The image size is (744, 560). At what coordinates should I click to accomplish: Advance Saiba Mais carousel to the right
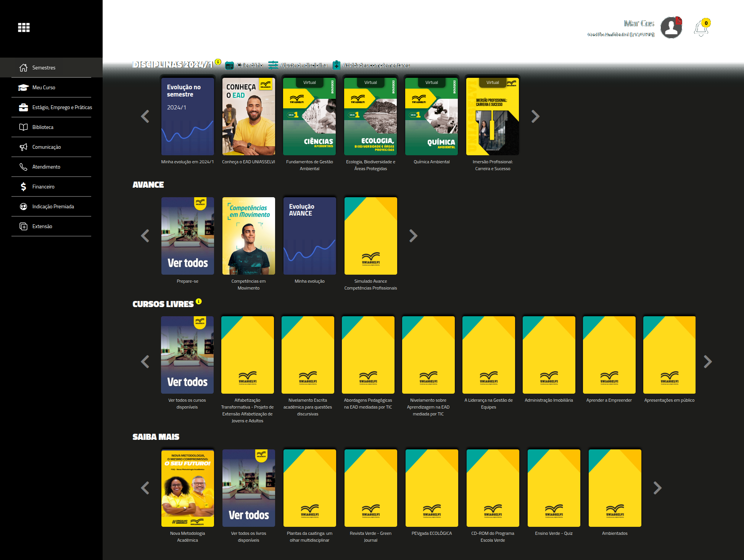pos(657,488)
